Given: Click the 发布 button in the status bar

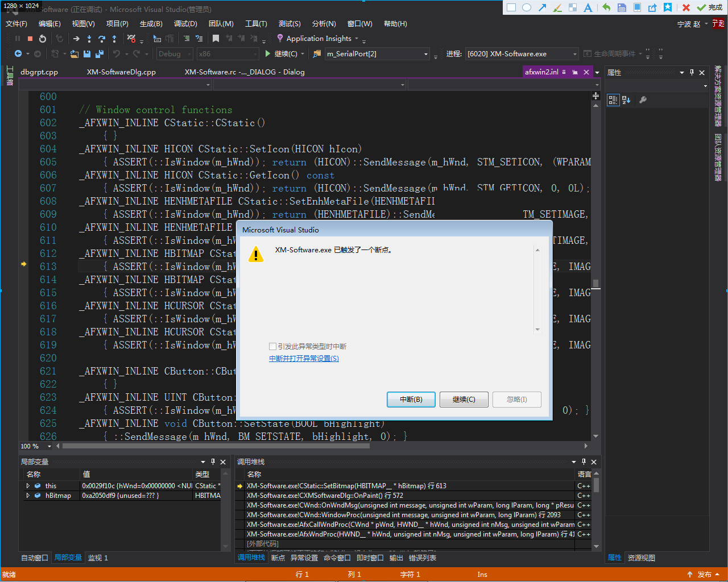Looking at the screenshot, I should pyautogui.click(x=704, y=575).
